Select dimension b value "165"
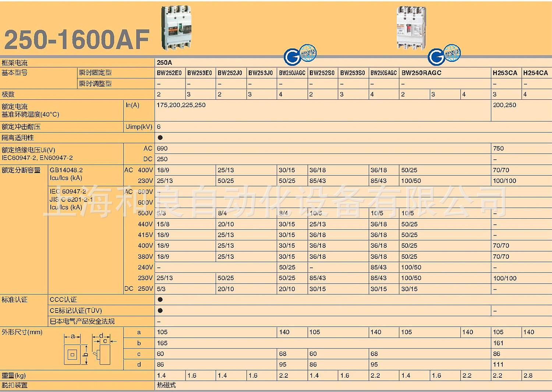Screen dimensions: 552x392 pos(162,343)
